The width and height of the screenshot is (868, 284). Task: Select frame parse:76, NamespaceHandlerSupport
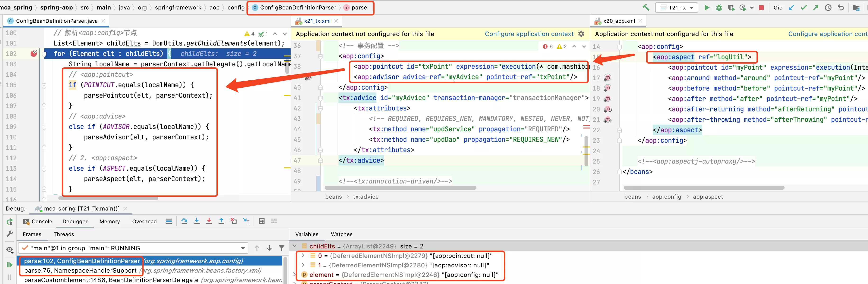[150, 270]
